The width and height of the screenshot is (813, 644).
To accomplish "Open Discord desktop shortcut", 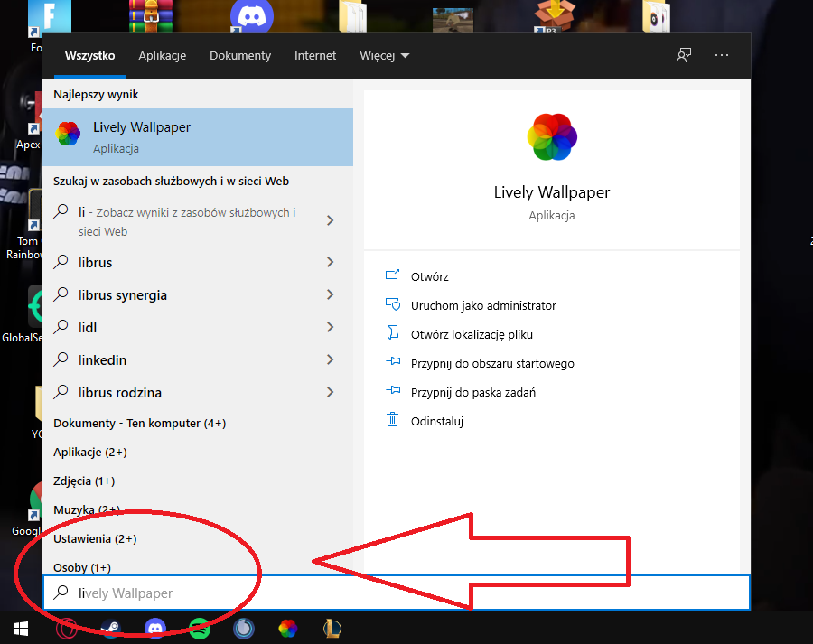I will [x=251, y=16].
